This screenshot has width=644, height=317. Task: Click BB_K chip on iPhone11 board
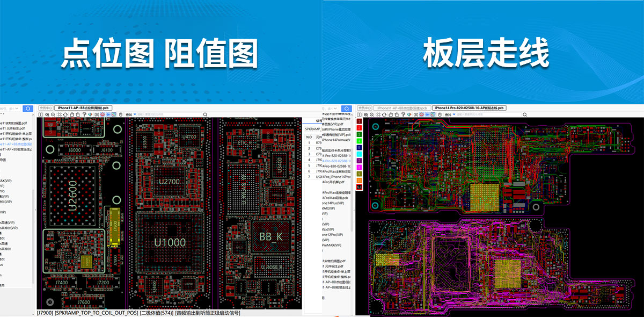270,236
